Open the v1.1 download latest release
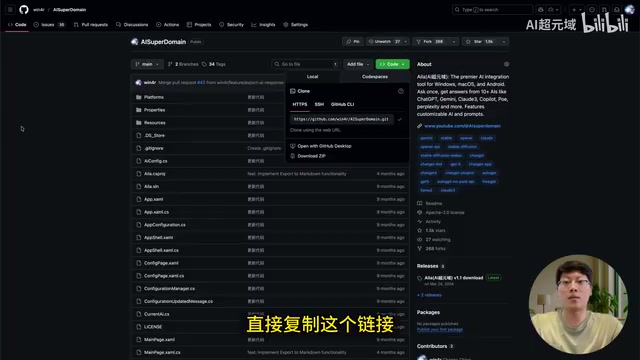The width and height of the screenshot is (640, 360). 453,278
